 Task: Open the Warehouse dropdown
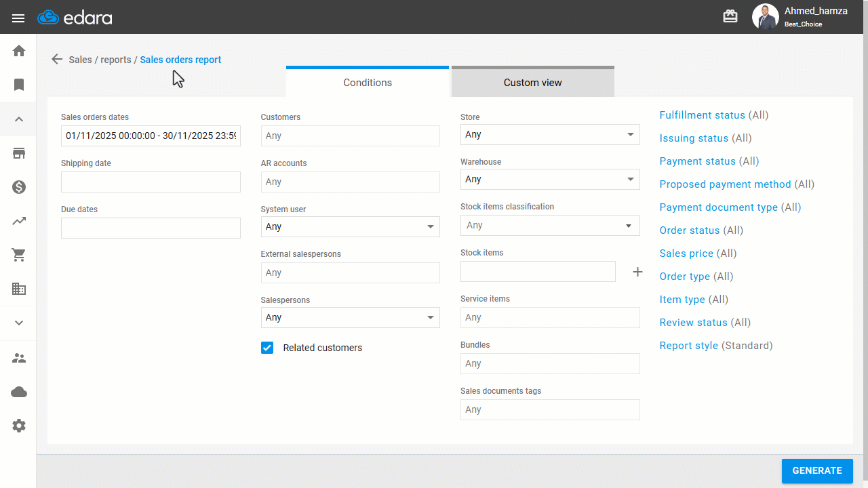[550, 179]
